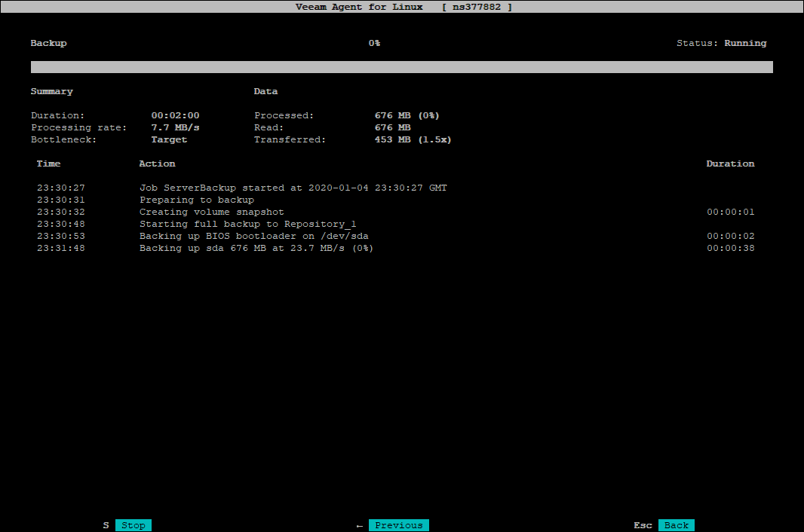Click the 'Processing rate:' label
This screenshot has height=532, width=804.
79,127
